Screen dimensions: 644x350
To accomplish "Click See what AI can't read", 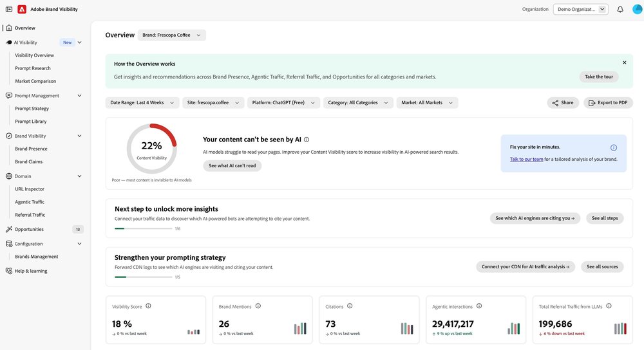I will [x=232, y=166].
